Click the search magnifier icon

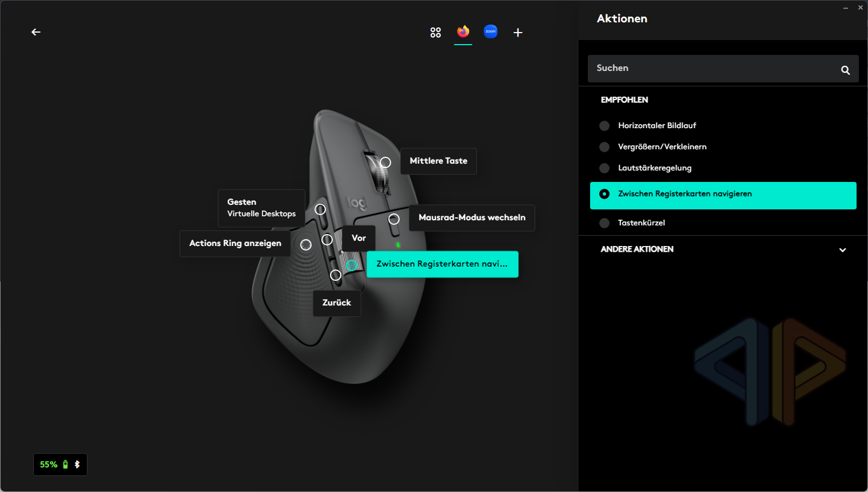(845, 70)
